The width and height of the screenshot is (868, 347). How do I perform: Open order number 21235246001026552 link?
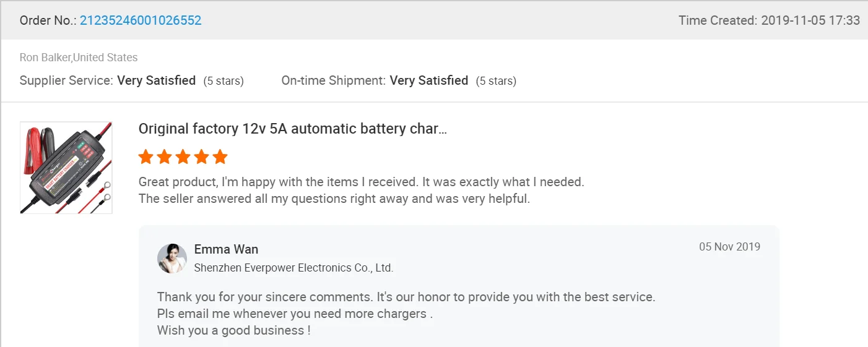(141, 20)
